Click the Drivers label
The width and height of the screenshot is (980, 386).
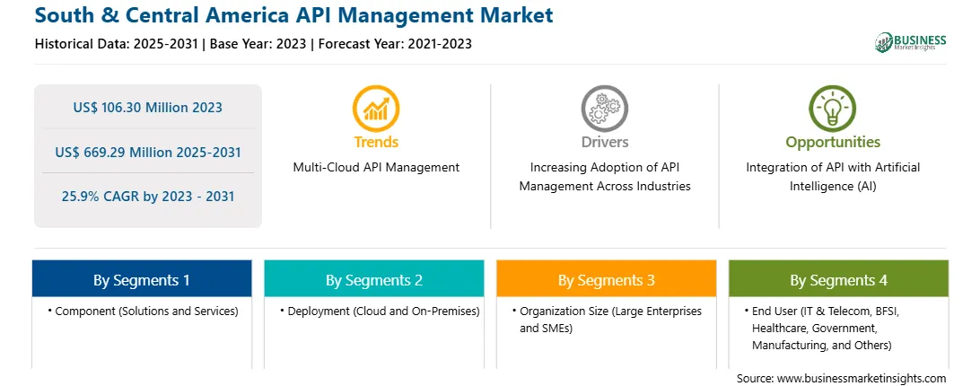click(x=604, y=142)
